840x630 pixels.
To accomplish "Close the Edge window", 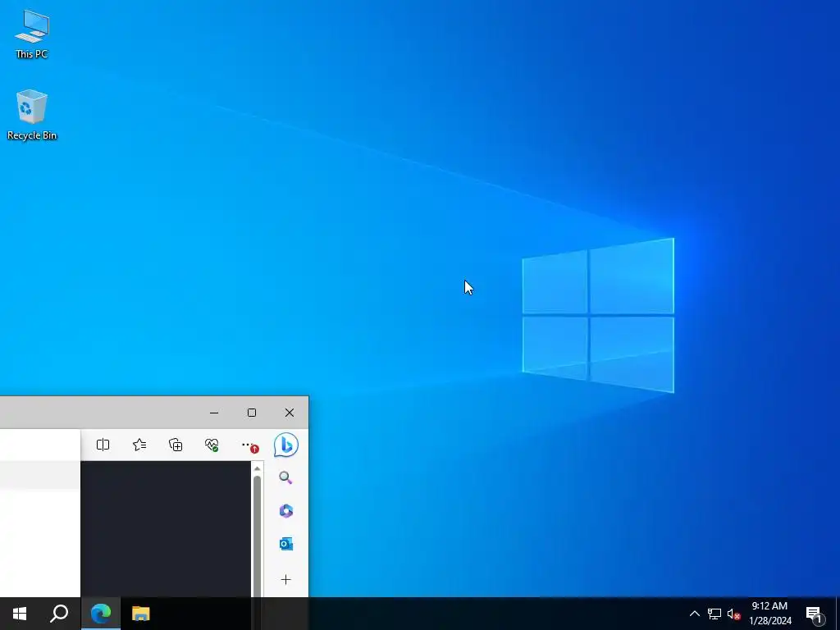I will [290, 413].
